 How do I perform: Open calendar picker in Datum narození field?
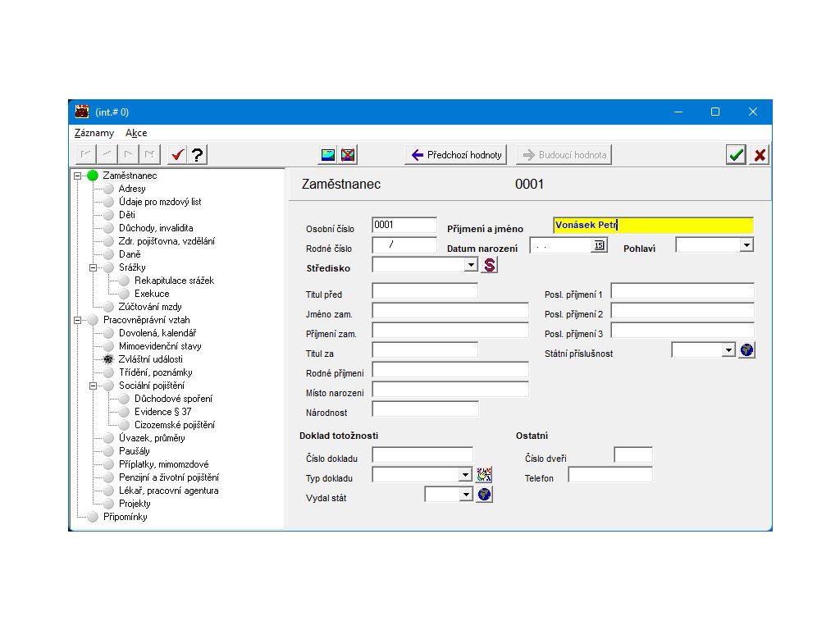coord(599,245)
